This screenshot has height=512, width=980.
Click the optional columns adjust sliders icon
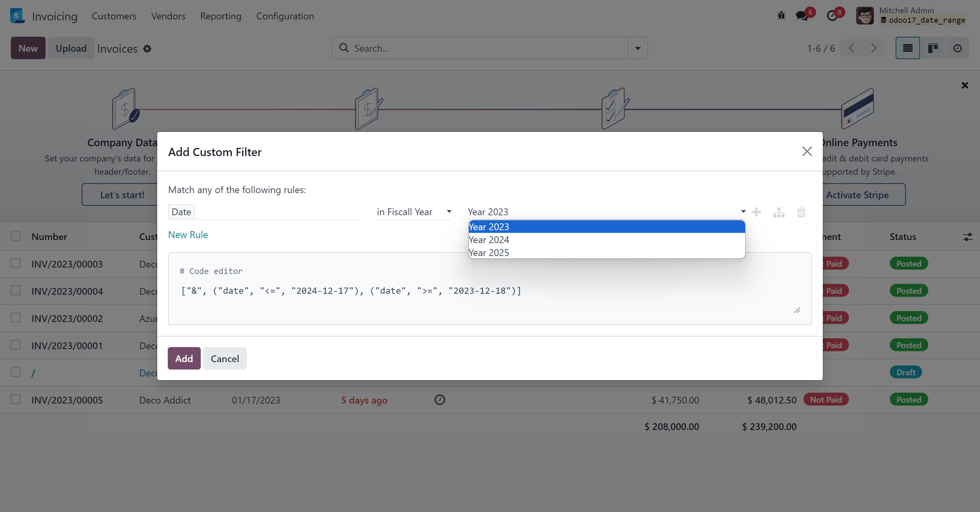(968, 237)
